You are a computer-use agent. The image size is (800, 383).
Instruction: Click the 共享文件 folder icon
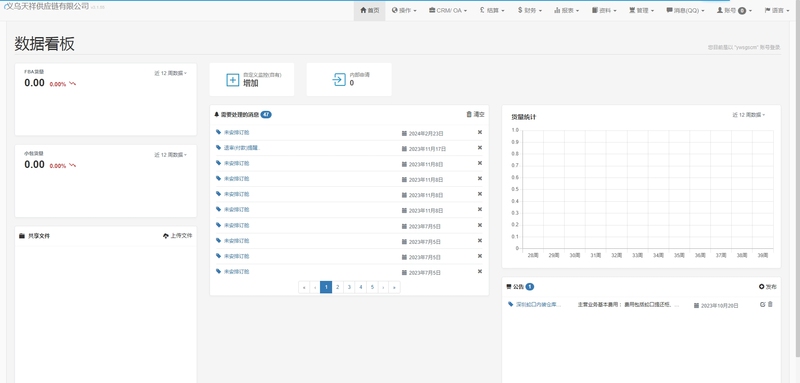[22, 236]
